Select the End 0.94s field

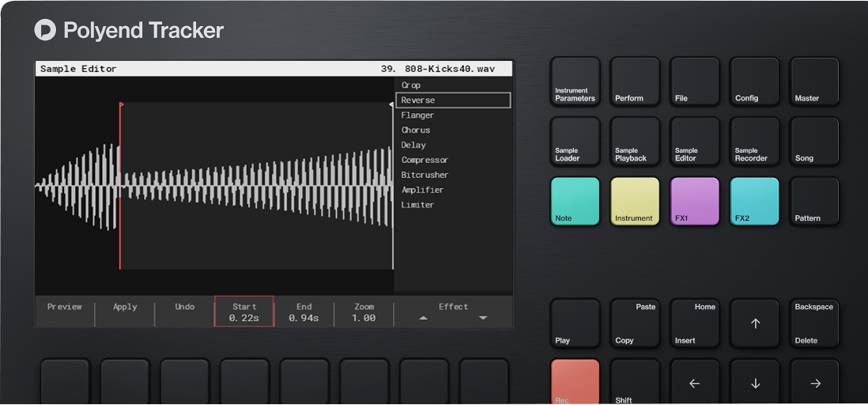[x=304, y=312]
